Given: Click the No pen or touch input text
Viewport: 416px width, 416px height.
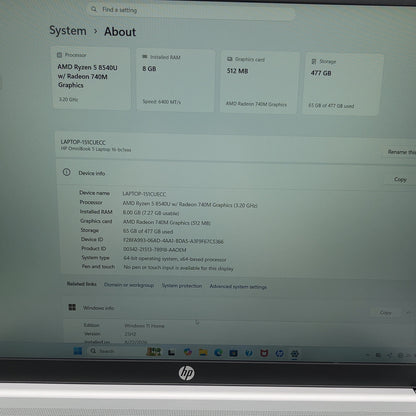Looking at the screenshot, I should [179, 268].
